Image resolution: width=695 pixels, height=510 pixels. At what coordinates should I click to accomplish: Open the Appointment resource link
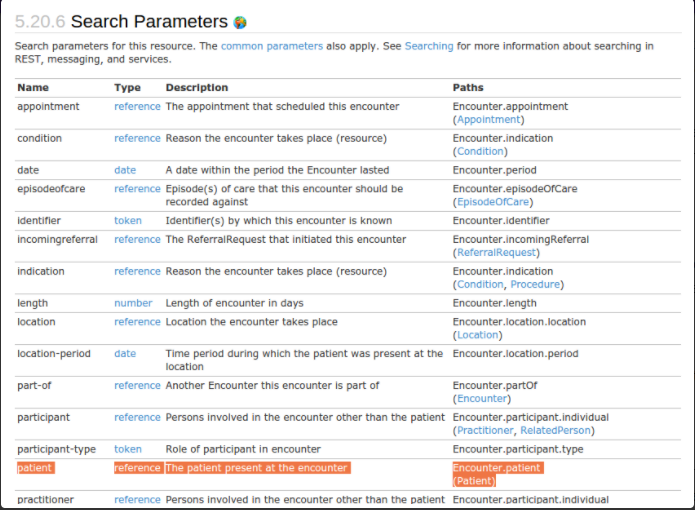coord(488,119)
